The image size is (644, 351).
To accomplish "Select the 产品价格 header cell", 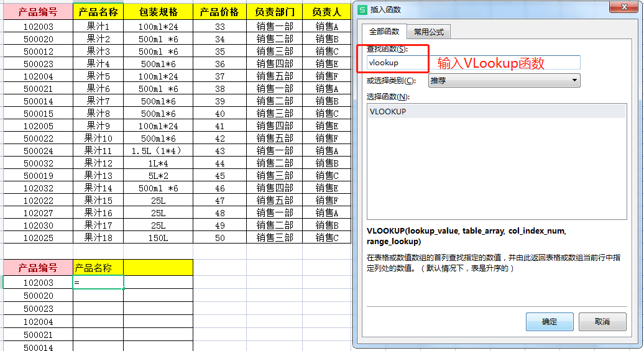I will tap(219, 12).
